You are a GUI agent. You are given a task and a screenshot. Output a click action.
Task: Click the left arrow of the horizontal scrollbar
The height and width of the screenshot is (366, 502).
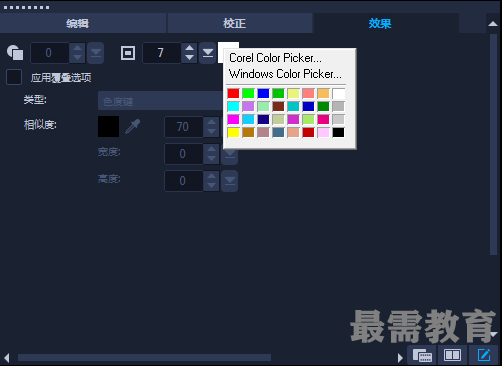click(7, 358)
